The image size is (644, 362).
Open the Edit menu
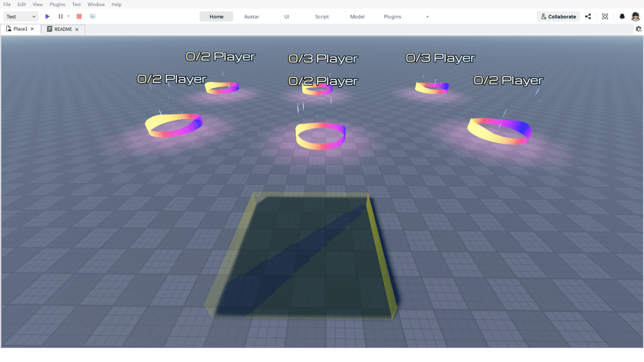click(21, 4)
